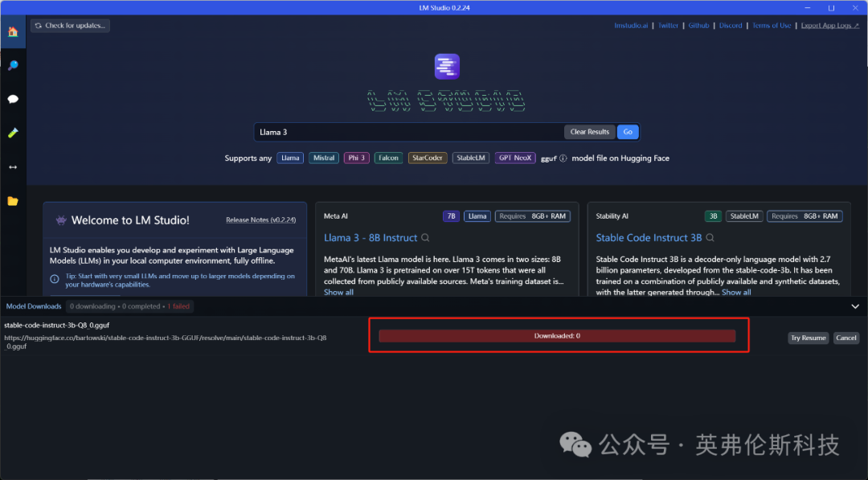The height and width of the screenshot is (480, 868).
Task: Click the Llama 3 search input field
Action: pyautogui.click(x=408, y=132)
